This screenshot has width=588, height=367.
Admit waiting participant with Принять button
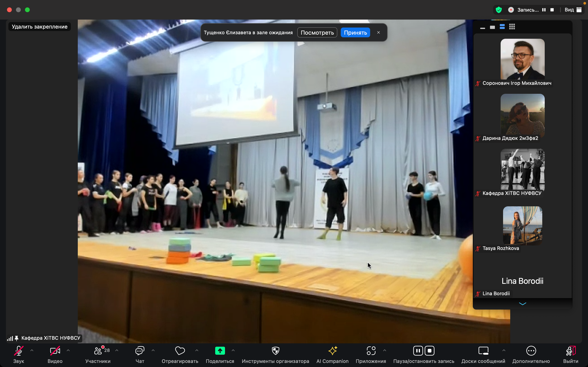pyautogui.click(x=355, y=33)
